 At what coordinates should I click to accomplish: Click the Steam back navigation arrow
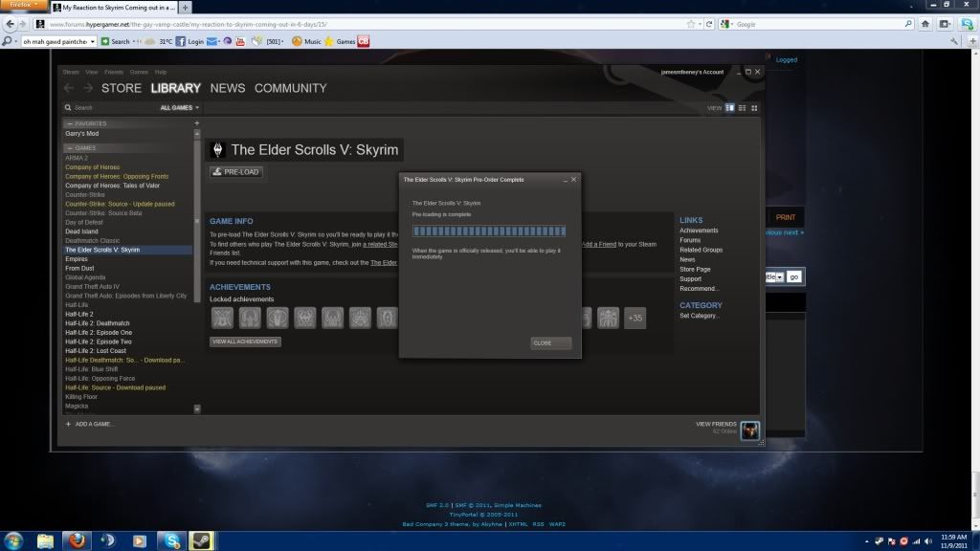[69, 88]
